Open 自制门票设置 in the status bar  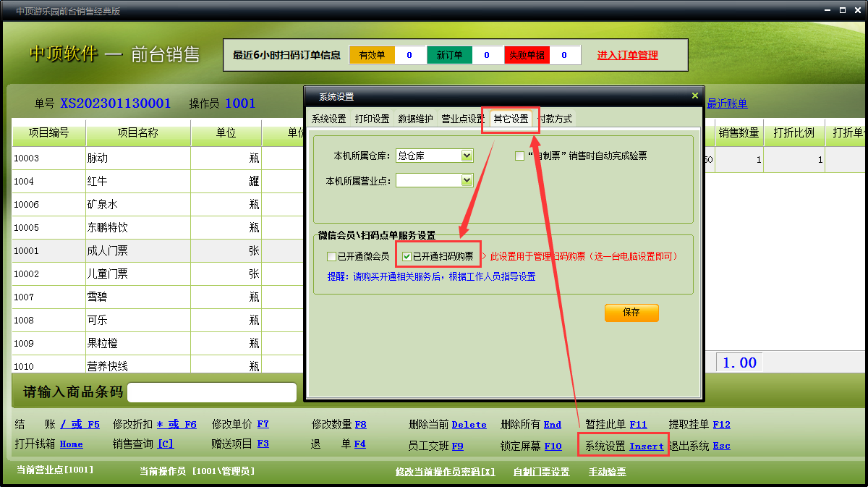click(541, 472)
